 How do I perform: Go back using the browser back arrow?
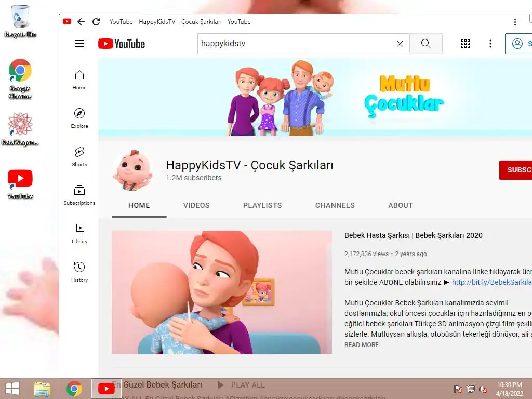(x=81, y=22)
